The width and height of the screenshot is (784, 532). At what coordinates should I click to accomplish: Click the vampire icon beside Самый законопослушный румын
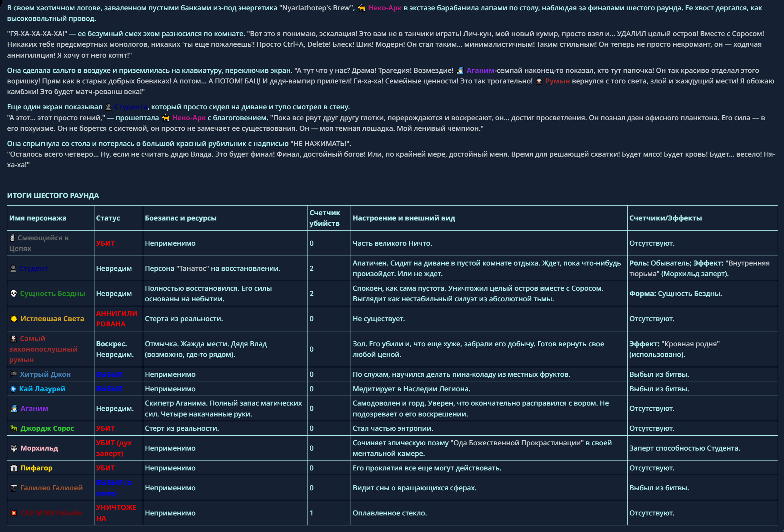(x=14, y=338)
